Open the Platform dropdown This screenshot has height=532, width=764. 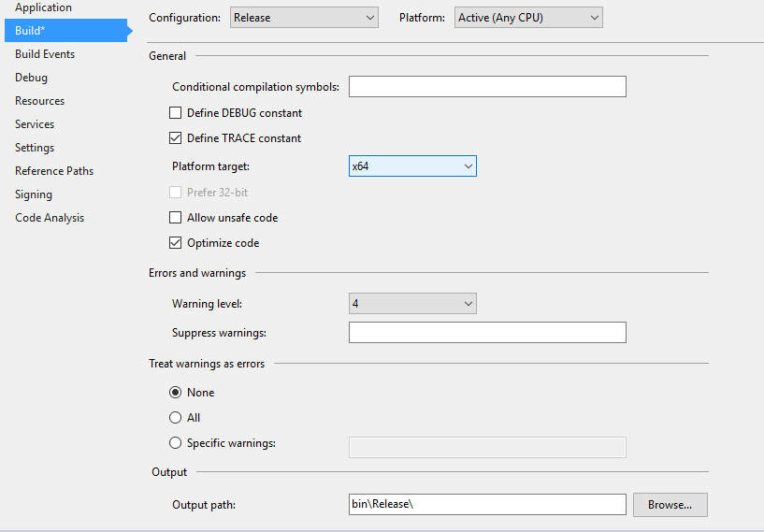coord(528,17)
